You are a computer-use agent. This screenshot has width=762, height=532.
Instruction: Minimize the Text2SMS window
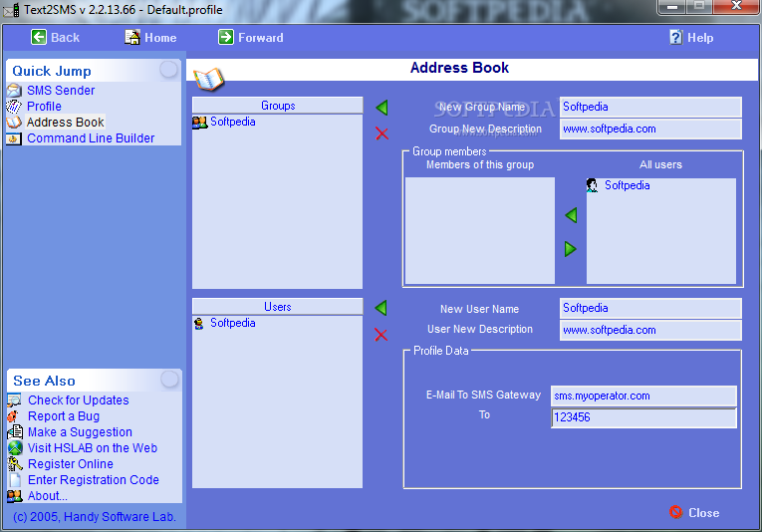[x=672, y=7]
